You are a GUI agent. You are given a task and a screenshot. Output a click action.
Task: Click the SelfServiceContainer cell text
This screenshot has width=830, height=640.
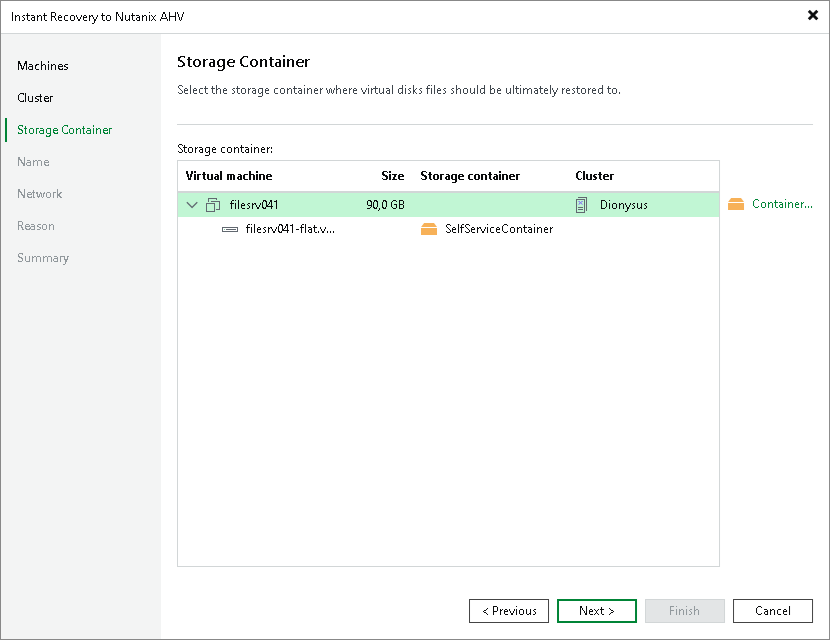click(499, 229)
